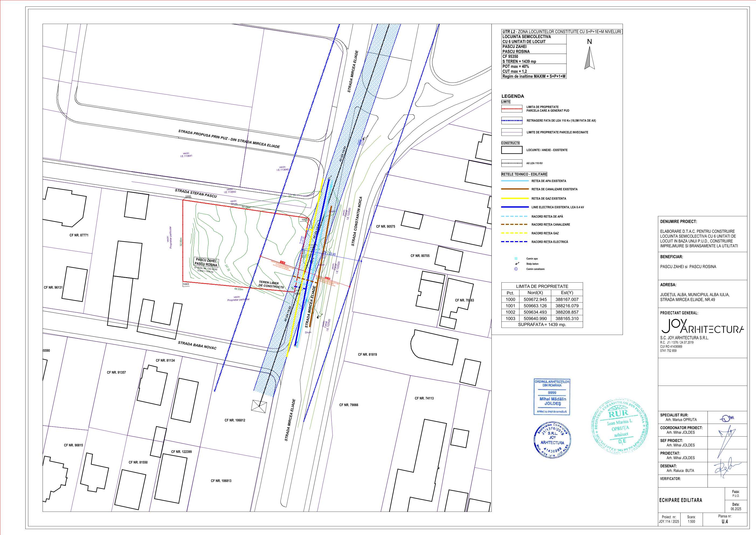
Task: Click the CF NR. 90575 parcel label
Action: coord(386,227)
